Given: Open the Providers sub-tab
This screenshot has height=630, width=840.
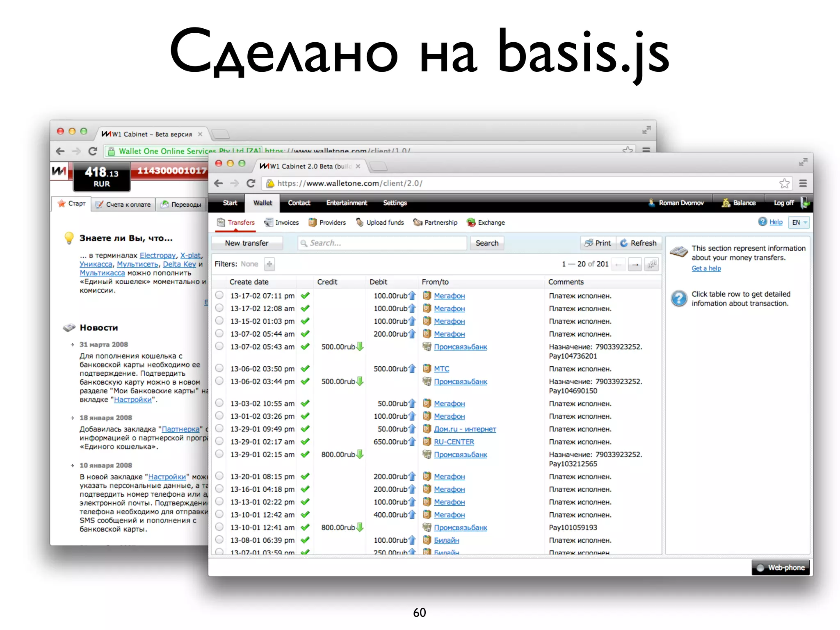Looking at the screenshot, I should (327, 222).
